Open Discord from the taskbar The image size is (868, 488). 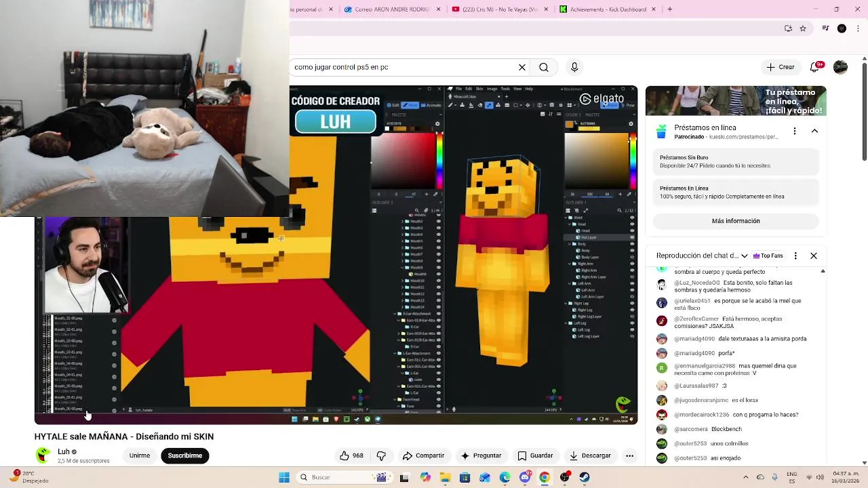[x=524, y=477]
